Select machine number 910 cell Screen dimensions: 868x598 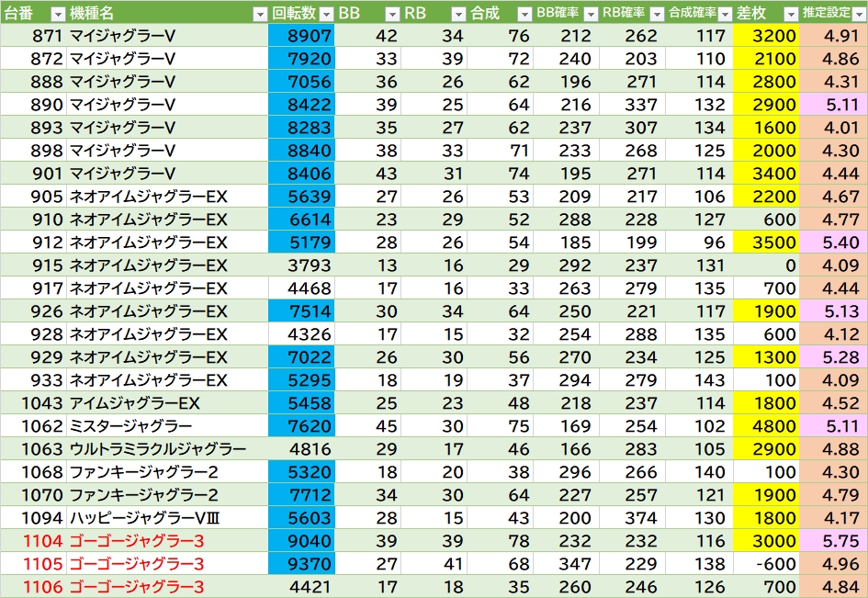(x=34, y=220)
